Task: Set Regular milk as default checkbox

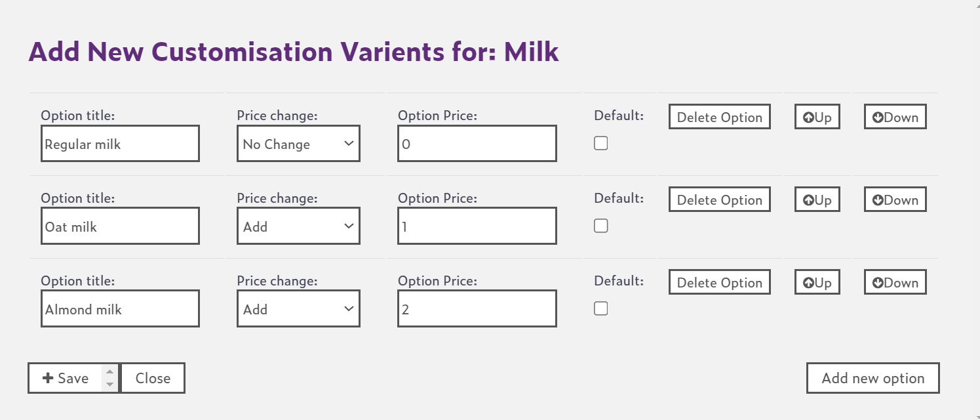Action: [600, 143]
